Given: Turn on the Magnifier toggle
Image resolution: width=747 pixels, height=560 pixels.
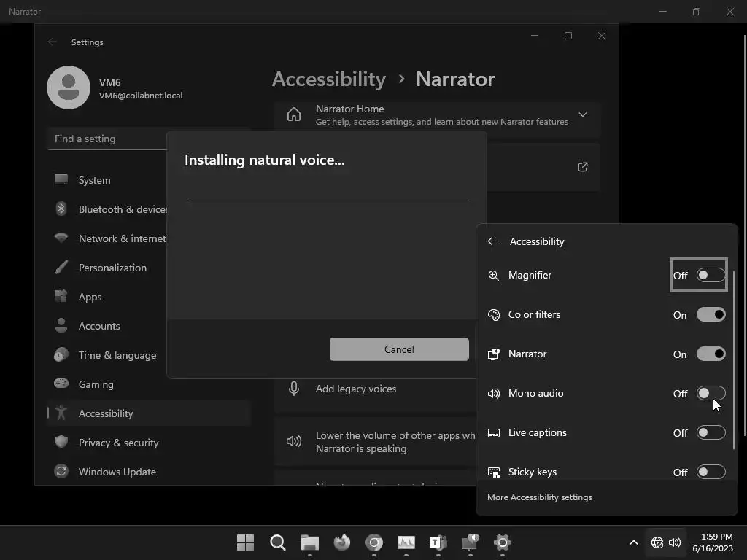Looking at the screenshot, I should pos(711,275).
